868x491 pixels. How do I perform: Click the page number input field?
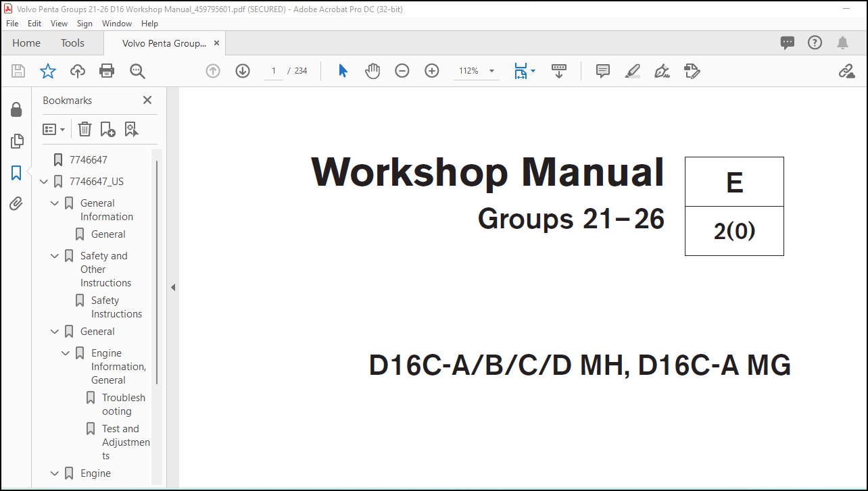pyautogui.click(x=274, y=71)
